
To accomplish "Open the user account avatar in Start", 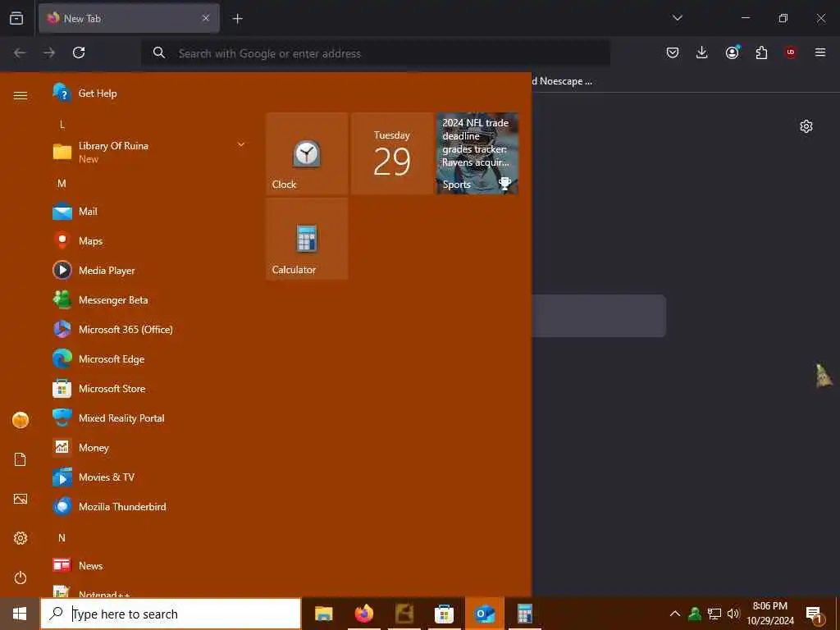I will (21, 420).
